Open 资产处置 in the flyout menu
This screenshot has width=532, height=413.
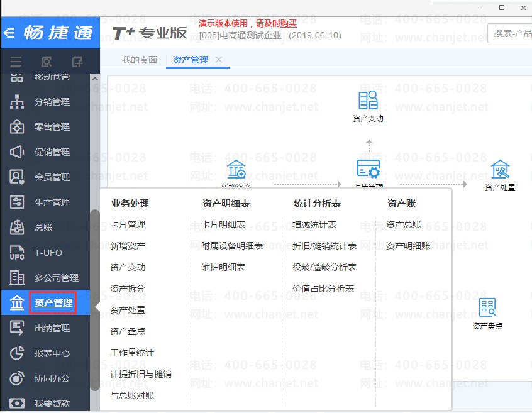point(128,310)
